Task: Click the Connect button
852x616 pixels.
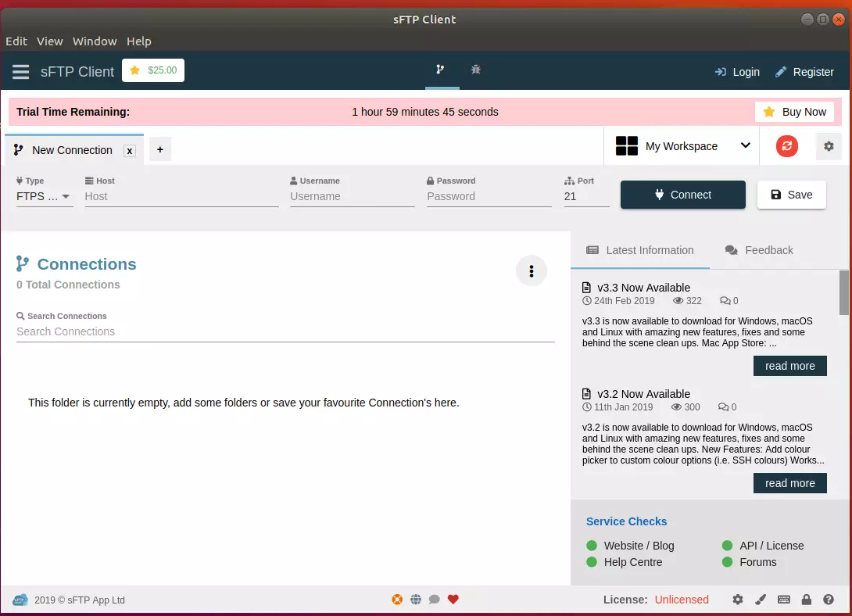Action: (x=683, y=195)
